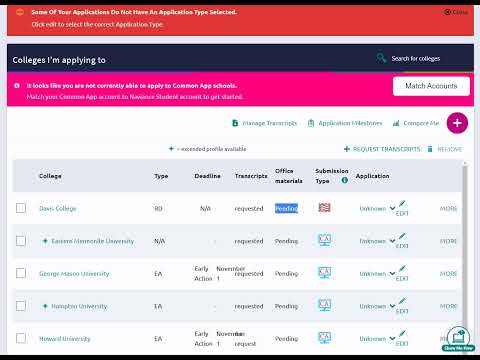Click the College column header
The width and height of the screenshot is (480, 360).
click(50, 176)
